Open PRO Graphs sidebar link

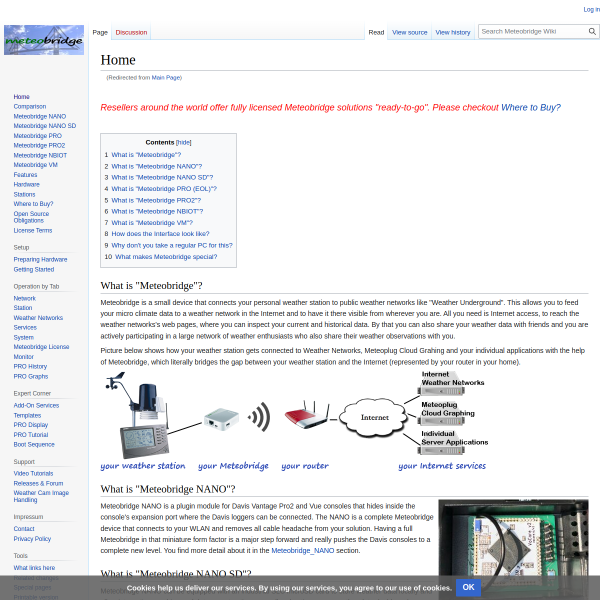31,377
